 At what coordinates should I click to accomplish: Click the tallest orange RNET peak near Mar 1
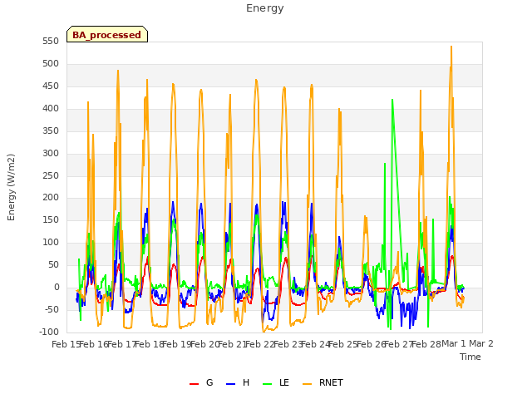click(451, 47)
